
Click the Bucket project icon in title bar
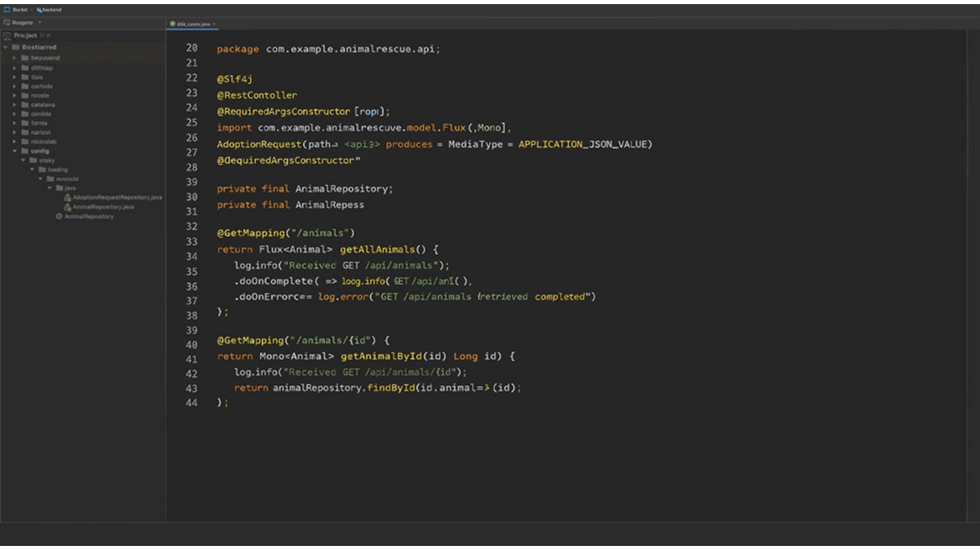click(7, 10)
